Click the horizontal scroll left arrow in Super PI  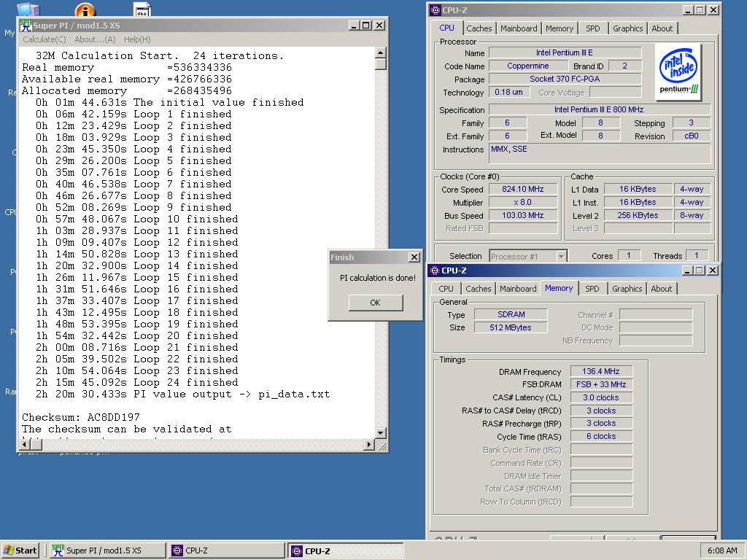tap(24, 444)
